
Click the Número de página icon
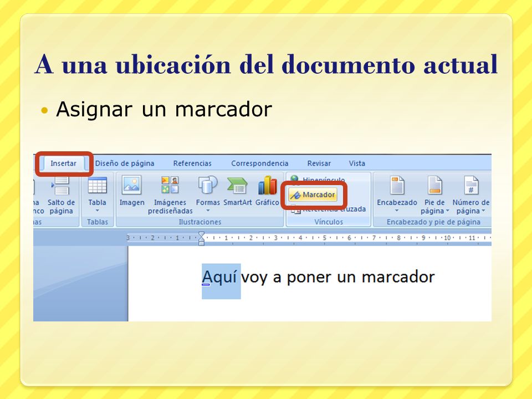pyautogui.click(x=471, y=185)
